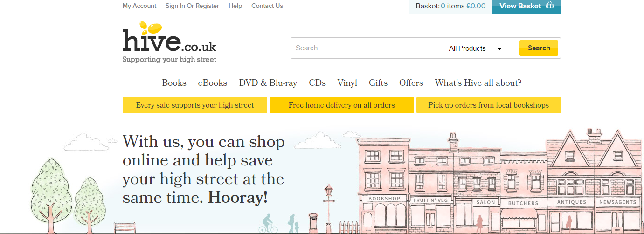Click Pick up orders from local bookshops
Image resolution: width=644 pixels, height=234 pixels.
coord(488,105)
